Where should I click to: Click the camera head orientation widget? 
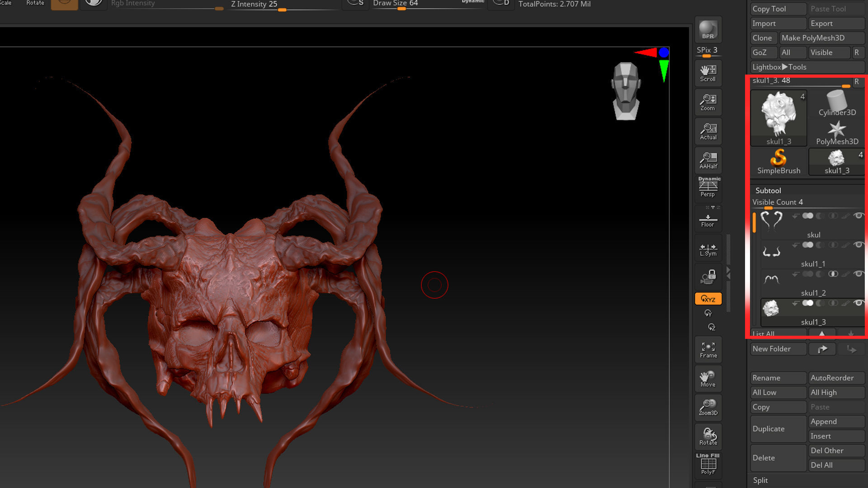pos(626,91)
